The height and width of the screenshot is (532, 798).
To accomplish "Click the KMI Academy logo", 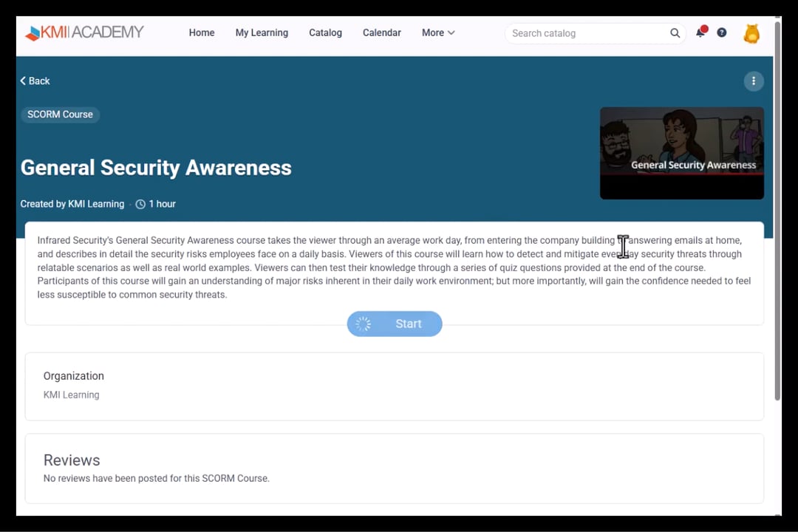I will [84, 33].
